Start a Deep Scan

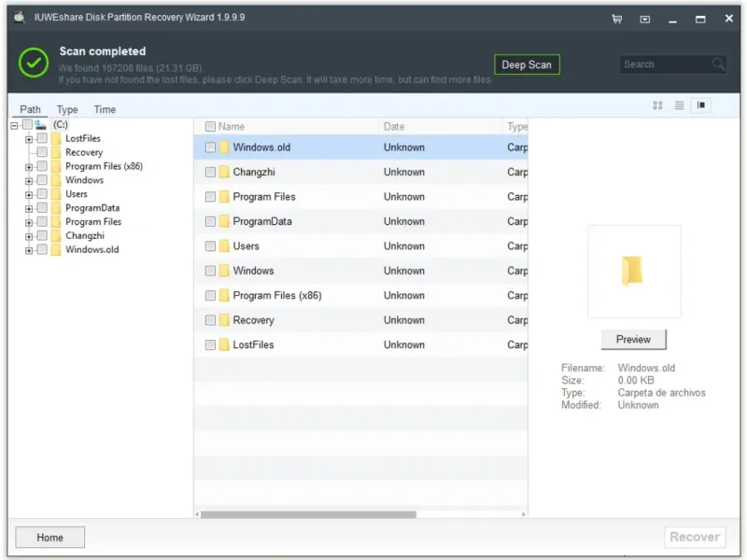pos(527,64)
